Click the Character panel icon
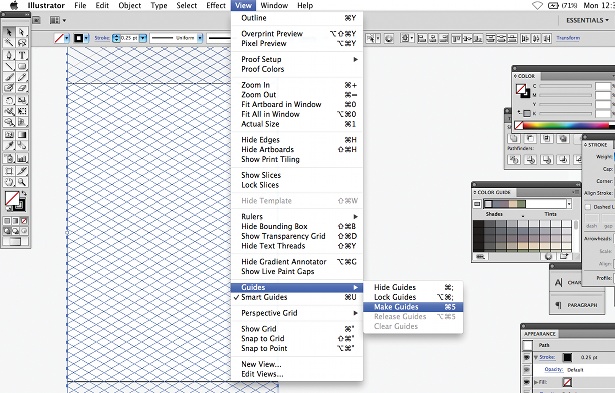615x393 pixels. coord(559,282)
